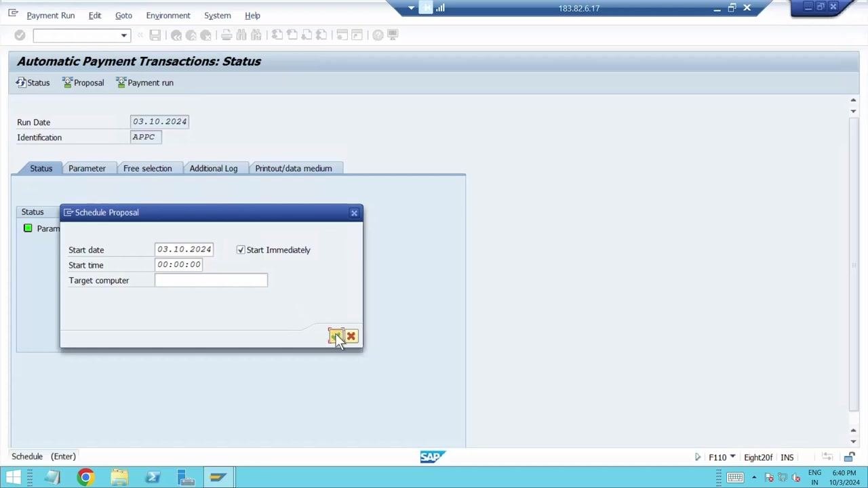Click the Save icon in toolbar
The image size is (868, 488).
point(155,35)
